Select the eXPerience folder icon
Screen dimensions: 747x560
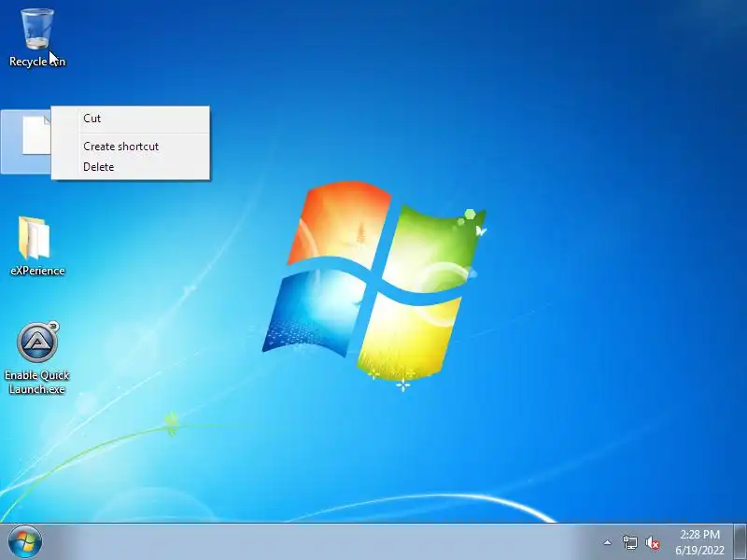pyautogui.click(x=35, y=238)
